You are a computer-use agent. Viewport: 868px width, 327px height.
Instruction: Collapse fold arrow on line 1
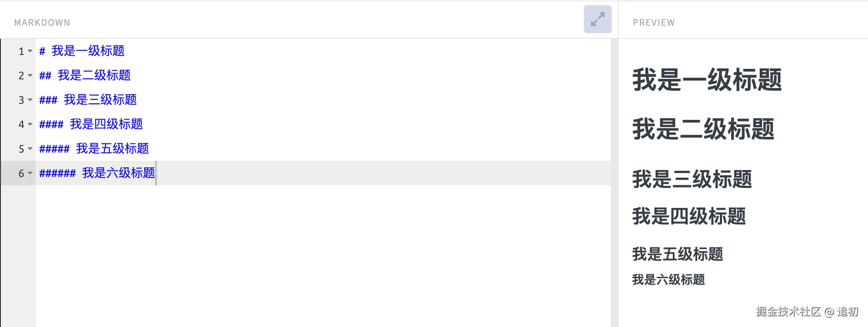(x=30, y=51)
